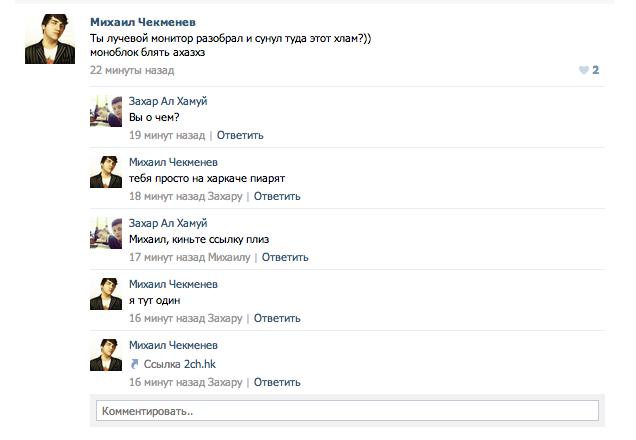The image size is (636, 440).
Task: Open the Ссылка 2ch.hk link
Action: point(180,364)
